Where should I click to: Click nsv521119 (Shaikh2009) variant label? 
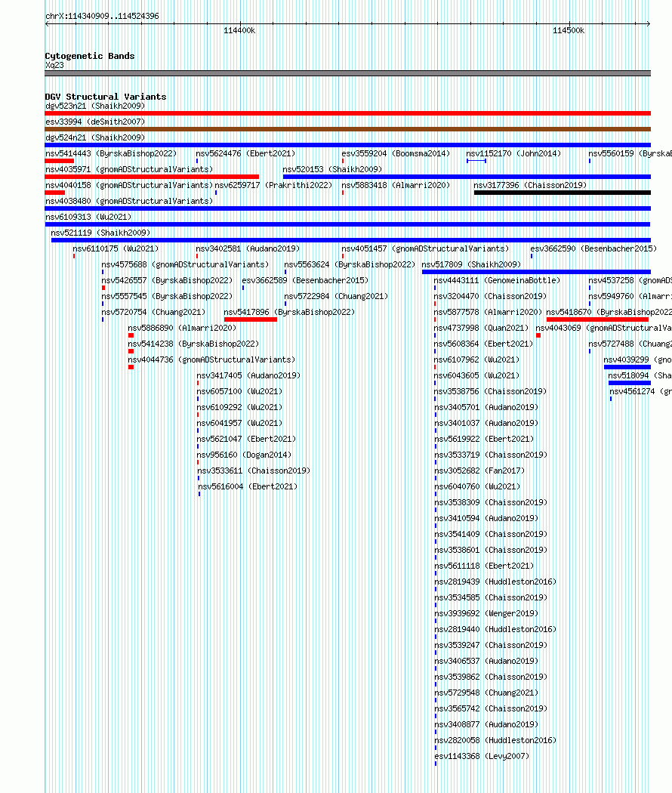coord(100,233)
